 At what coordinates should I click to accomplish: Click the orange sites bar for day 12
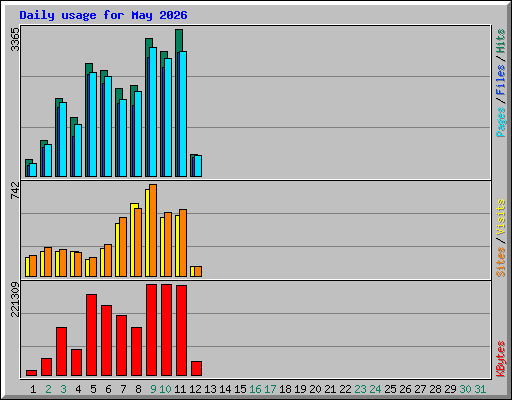(x=198, y=271)
